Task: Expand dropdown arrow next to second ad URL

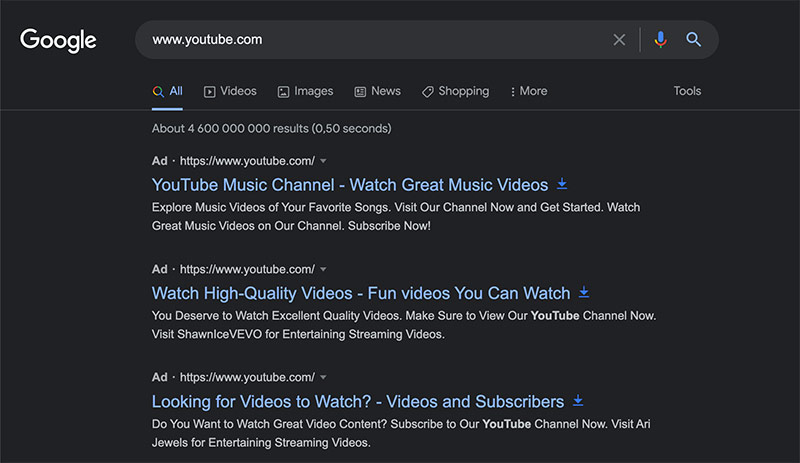Action: click(324, 269)
